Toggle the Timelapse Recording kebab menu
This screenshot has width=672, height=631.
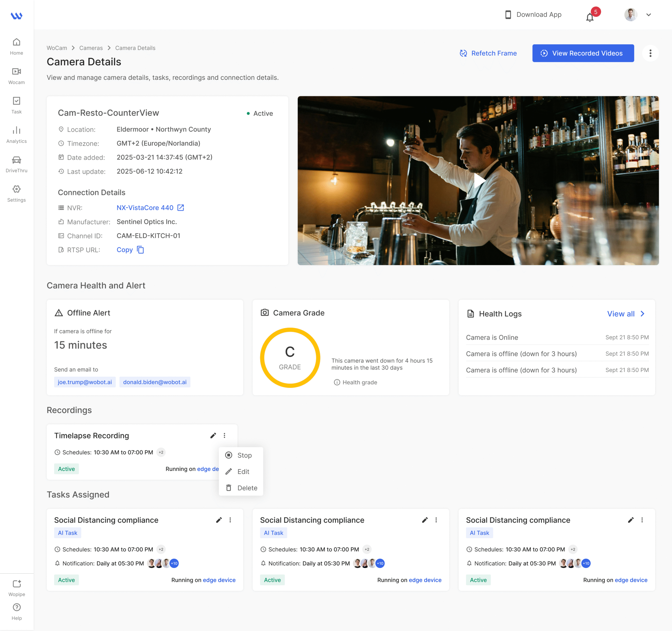point(224,435)
